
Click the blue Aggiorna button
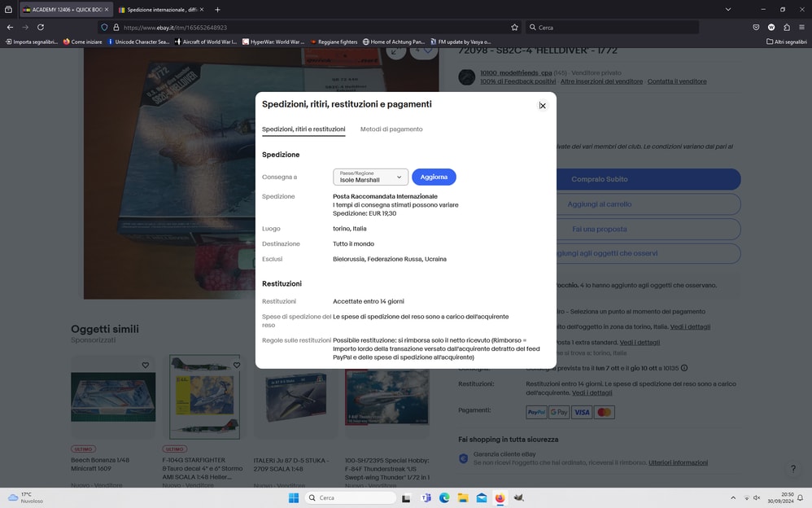pos(434,177)
